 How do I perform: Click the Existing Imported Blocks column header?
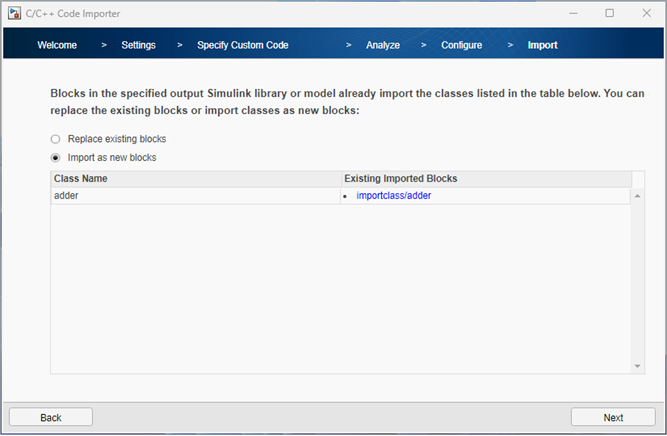pyautogui.click(x=486, y=179)
